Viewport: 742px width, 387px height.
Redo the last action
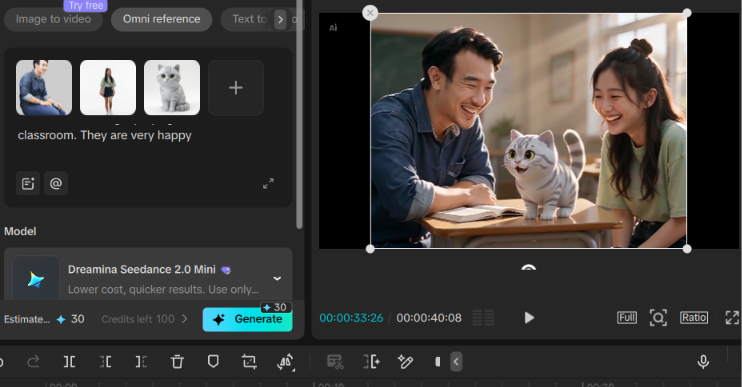33,362
